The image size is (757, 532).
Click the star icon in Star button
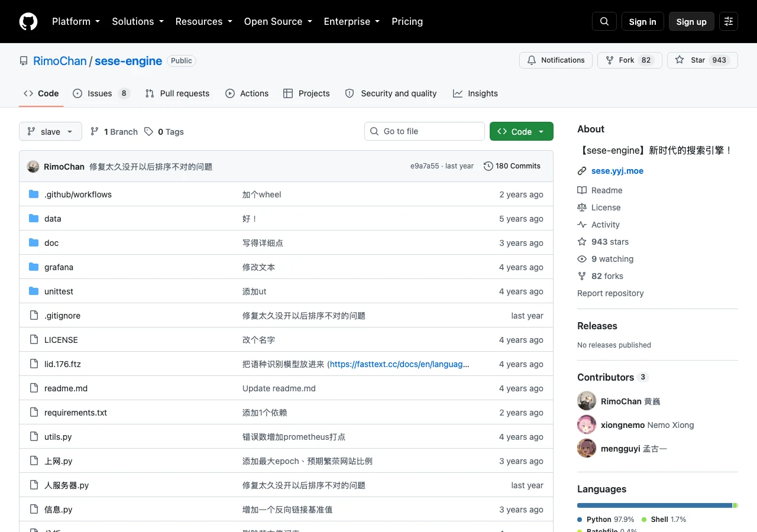tap(680, 60)
